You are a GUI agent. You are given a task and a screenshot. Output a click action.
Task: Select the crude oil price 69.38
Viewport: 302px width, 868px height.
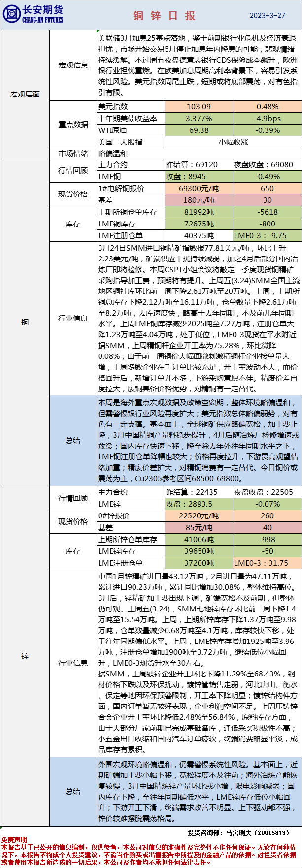[199, 130]
